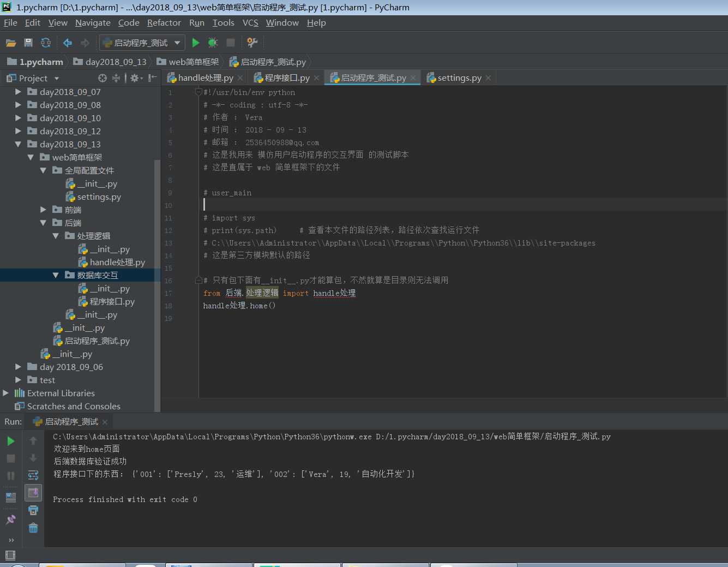
Task: Collapse the day2018_09_13 folder
Action: pos(18,144)
